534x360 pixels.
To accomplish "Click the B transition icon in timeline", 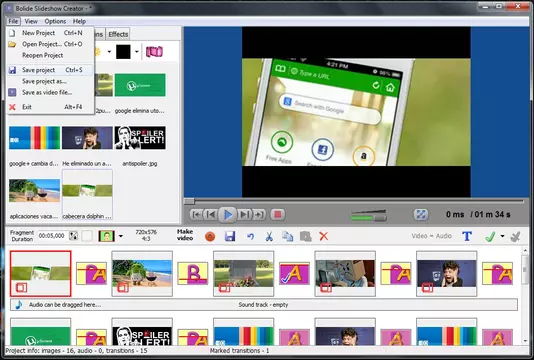I will (x=193, y=273).
